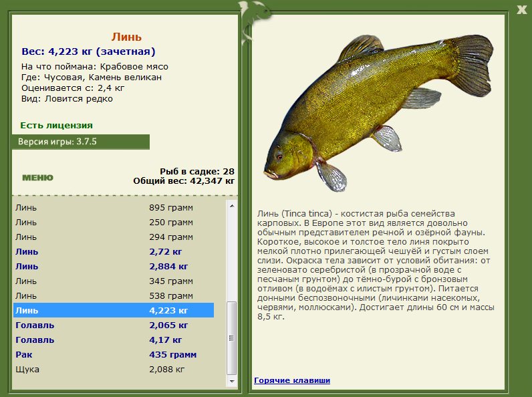This screenshot has height=397, width=532.
Task: Open the МЕНЮ button
Action: pos(37,178)
